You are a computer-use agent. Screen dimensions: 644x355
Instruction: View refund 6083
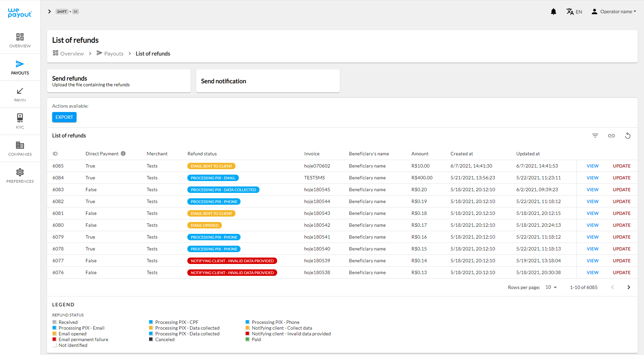click(593, 190)
